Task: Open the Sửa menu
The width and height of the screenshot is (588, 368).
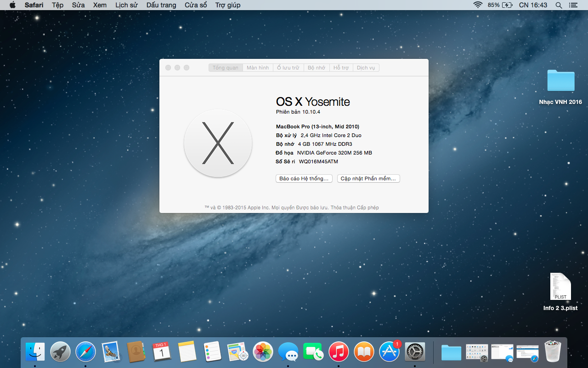Action: (78, 5)
